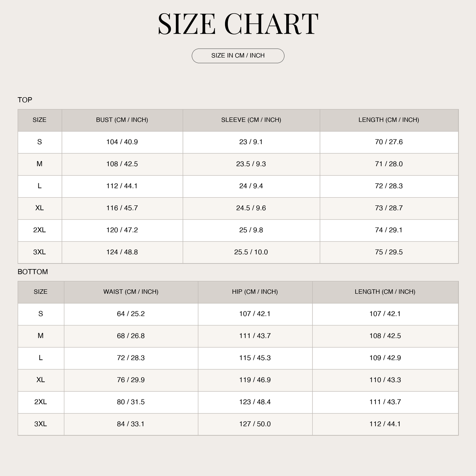Click the HIP (CM / INCH) column header
Viewport: 476px width, 476px height.
(x=255, y=292)
